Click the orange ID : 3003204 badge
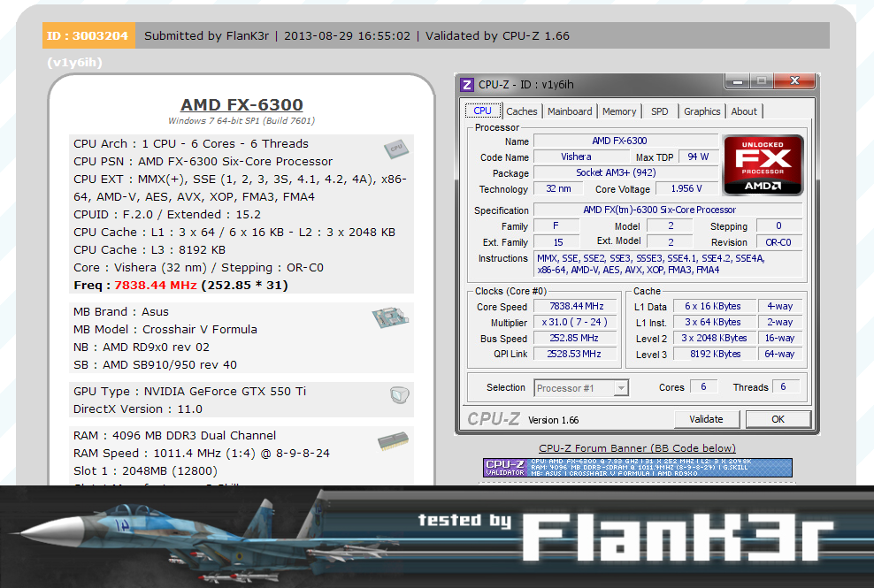 [88, 35]
